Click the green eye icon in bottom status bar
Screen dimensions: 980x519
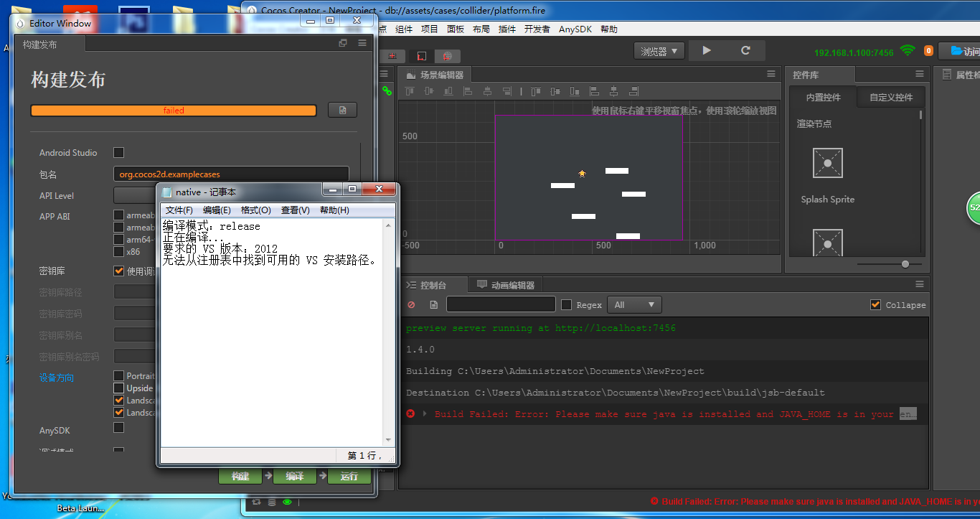point(287,502)
